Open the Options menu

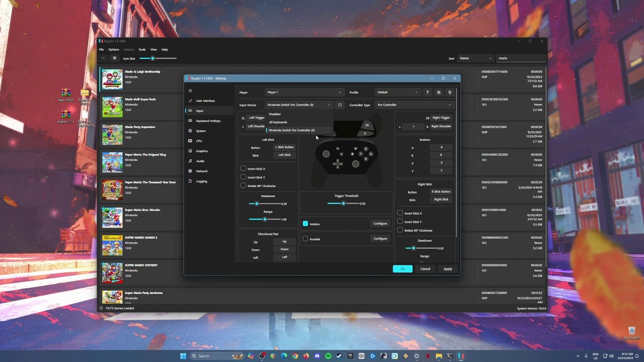tap(114, 49)
